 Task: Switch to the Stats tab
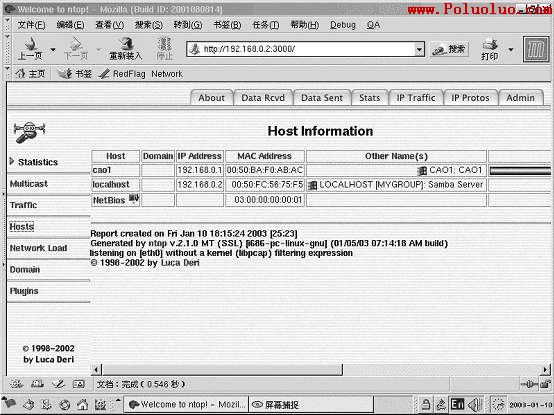[370, 98]
